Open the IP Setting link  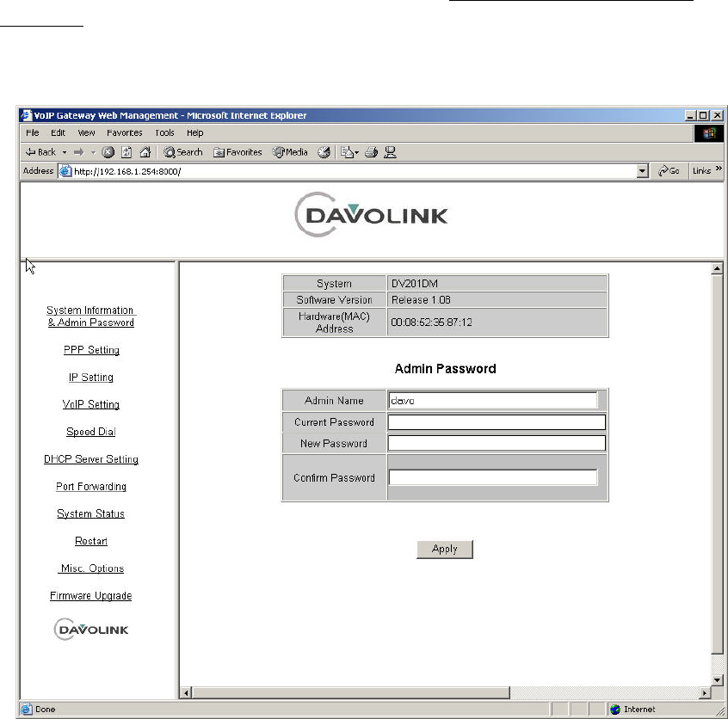click(91, 378)
